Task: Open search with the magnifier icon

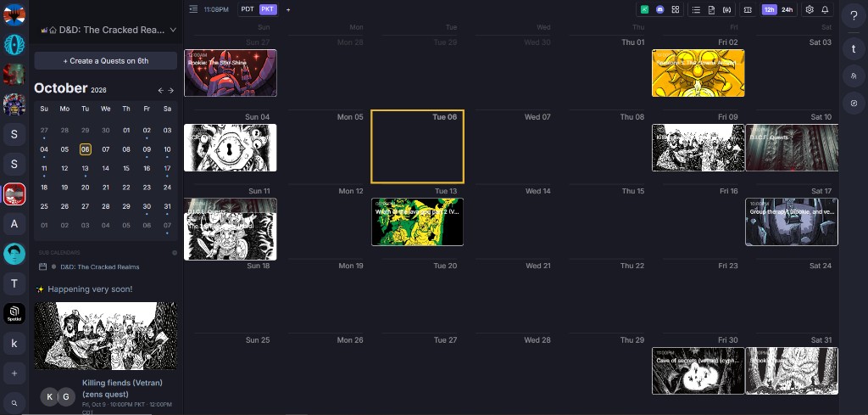Action: (x=14, y=403)
